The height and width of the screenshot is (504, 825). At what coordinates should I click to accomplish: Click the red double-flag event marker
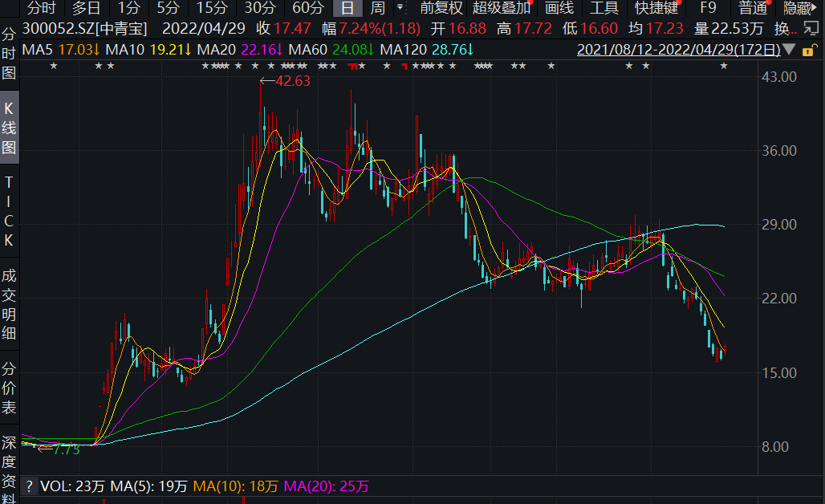coord(352,67)
